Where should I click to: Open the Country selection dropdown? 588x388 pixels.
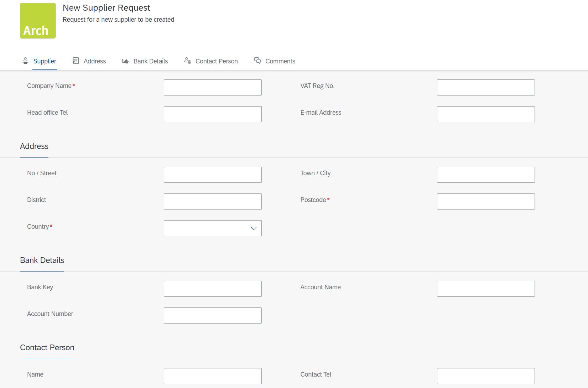(213, 228)
